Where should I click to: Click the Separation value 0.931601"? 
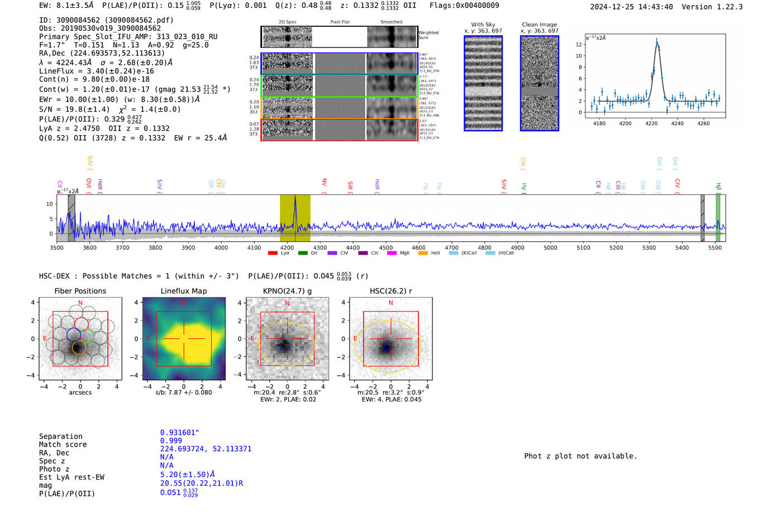pyautogui.click(x=180, y=433)
